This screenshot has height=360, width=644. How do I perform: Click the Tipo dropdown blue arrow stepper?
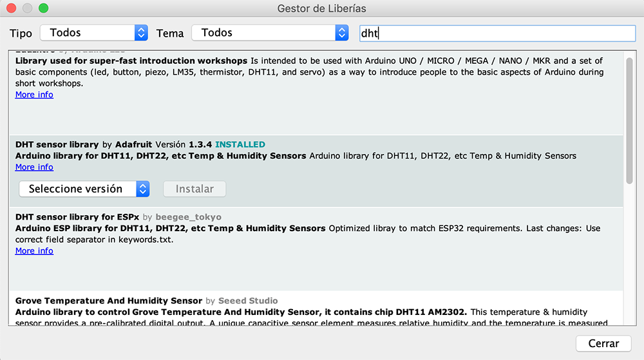[x=142, y=33]
